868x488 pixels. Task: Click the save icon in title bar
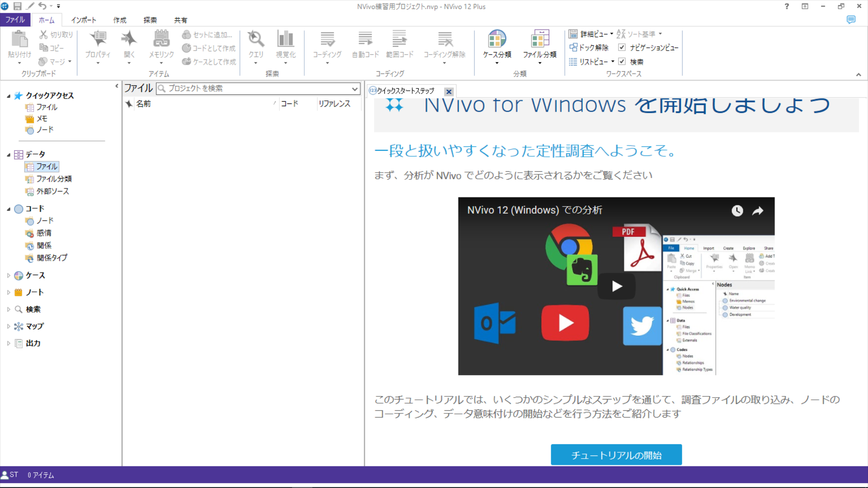point(18,6)
